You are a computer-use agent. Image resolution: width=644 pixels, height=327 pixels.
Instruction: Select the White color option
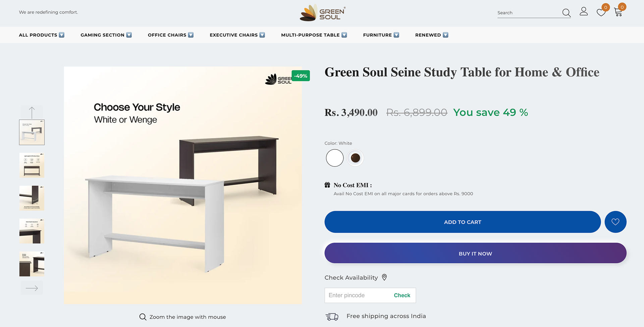click(x=335, y=158)
